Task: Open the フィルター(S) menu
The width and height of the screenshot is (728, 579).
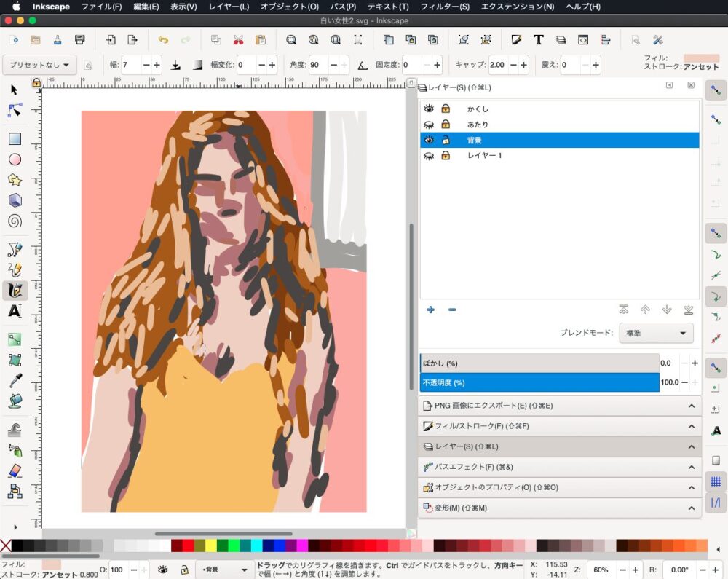Action: coord(445,7)
